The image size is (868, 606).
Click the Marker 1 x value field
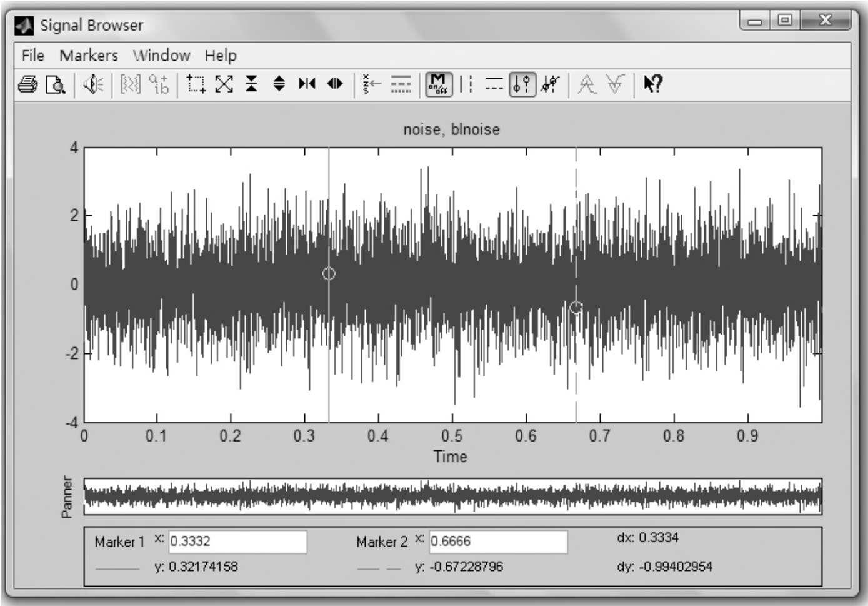click(238, 542)
